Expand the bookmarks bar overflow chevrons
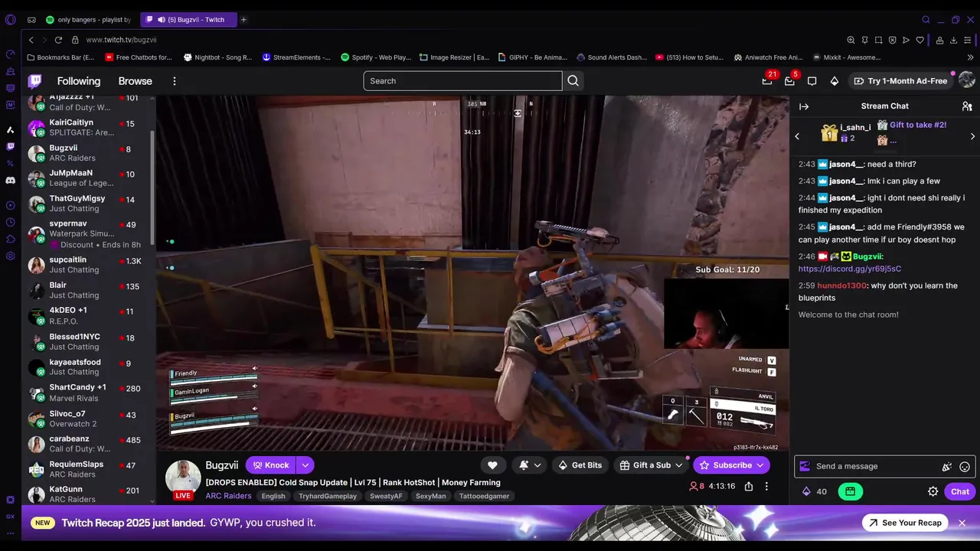The width and height of the screenshot is (980, 551). click(x=970, y=57)
